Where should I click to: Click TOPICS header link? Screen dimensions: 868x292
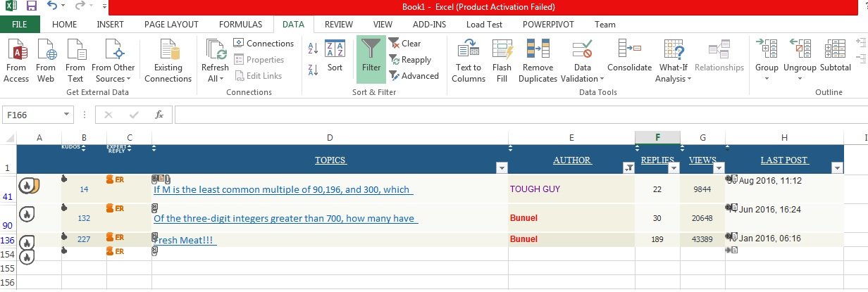coord(330,160)
